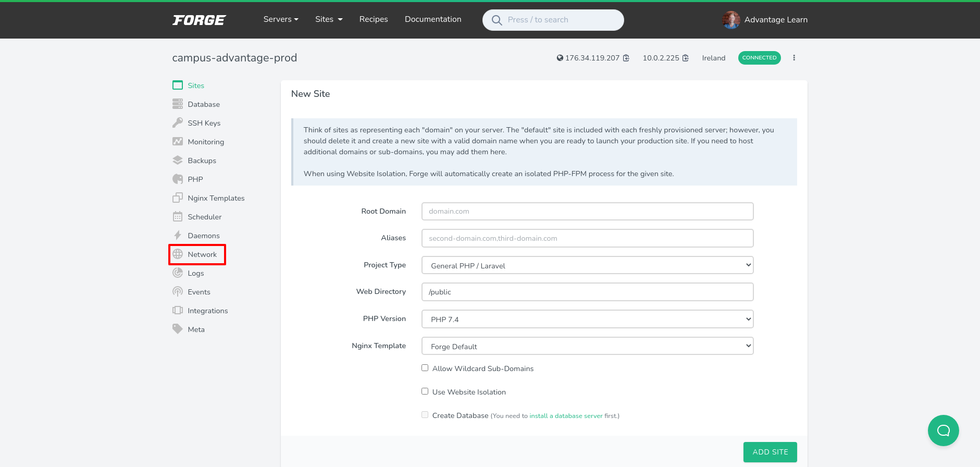Click the Daemons lightning bolt icon
Screen dimensions: 980x467
(178, 235)
